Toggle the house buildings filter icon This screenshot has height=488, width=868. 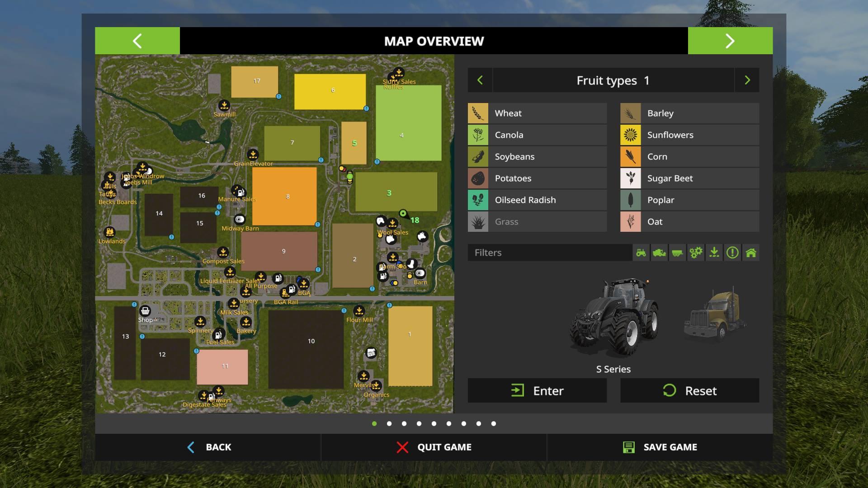point(750,253)
